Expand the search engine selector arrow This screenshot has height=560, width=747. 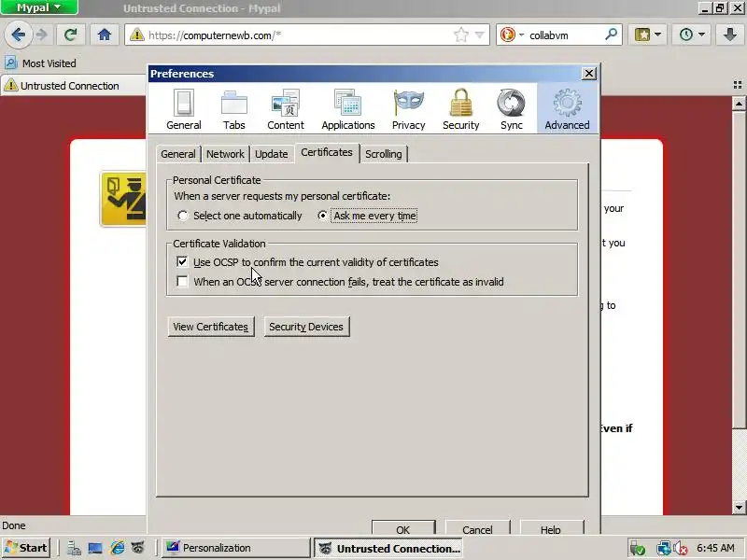(521, 35)
